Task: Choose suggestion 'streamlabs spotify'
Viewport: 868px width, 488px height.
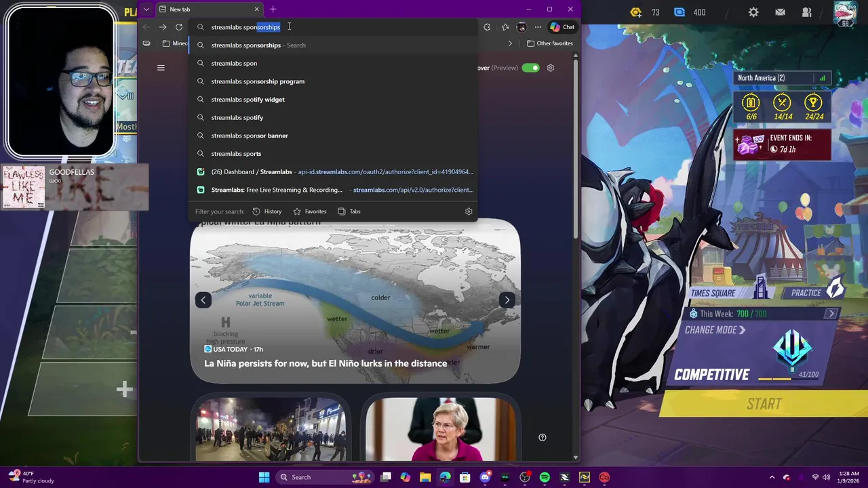Action: (x=333, y=117)
